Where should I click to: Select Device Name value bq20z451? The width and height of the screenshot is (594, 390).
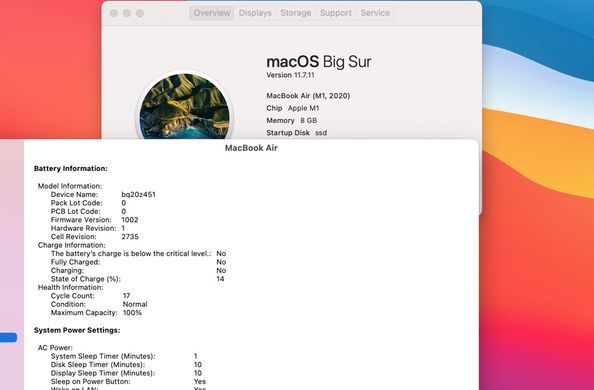pos(138,194)
